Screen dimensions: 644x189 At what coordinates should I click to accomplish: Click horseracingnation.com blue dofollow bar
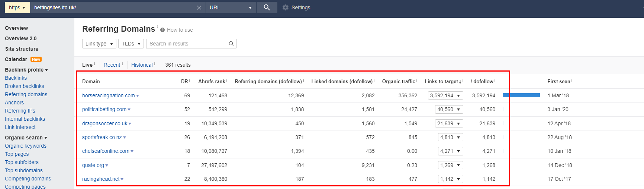pyautogui.click(x=521, y=95)
